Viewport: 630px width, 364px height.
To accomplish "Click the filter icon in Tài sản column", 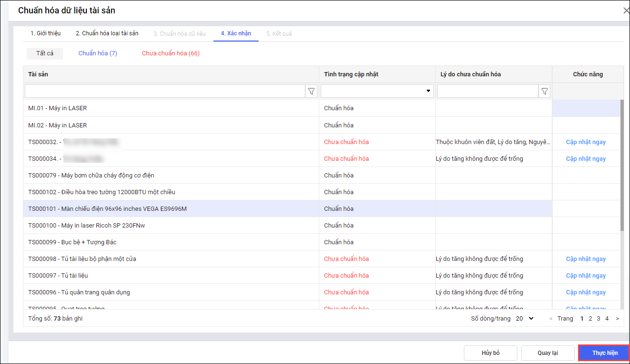I will [312, 91].
